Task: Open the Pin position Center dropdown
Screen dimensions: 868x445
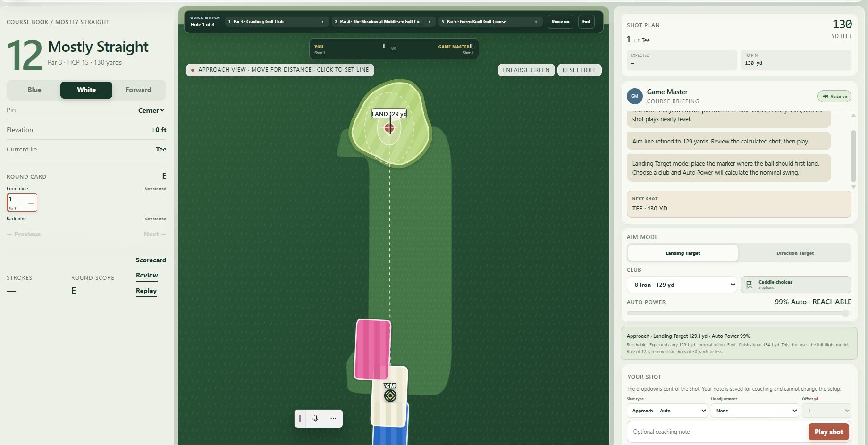Action: (x=151, y=110)
